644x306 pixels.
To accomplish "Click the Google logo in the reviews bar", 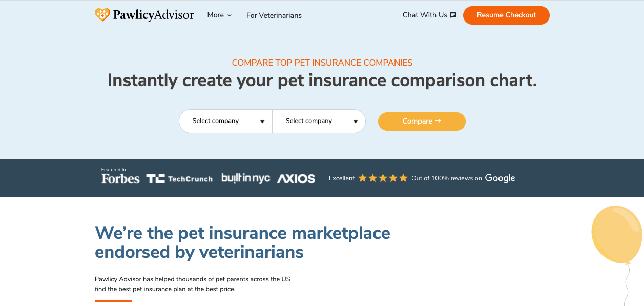I will pos(500,178).
